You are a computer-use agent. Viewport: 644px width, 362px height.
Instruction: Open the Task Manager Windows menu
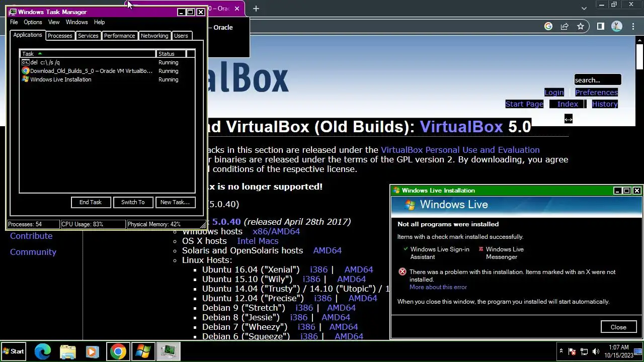click(x=76, y=22)
